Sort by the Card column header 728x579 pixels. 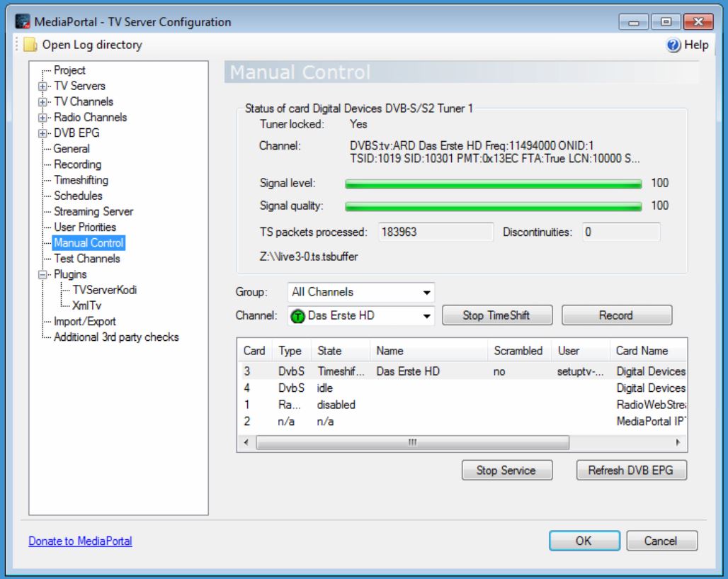(x=254, y=351)
